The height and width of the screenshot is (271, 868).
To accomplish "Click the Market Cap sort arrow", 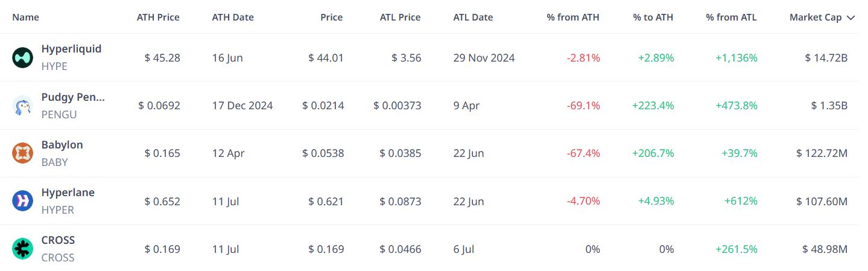I will click(851, 18).
